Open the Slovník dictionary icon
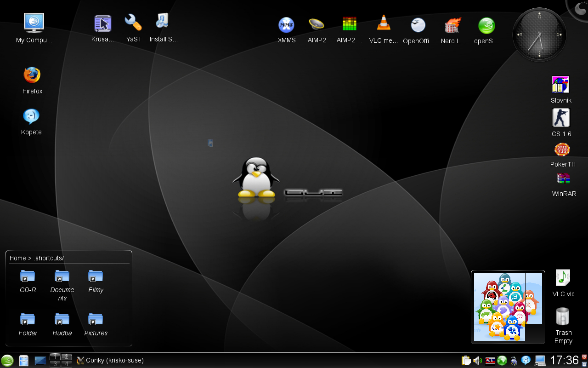The width and height of the screenshot is (588, 368). [x=561, y=90]
